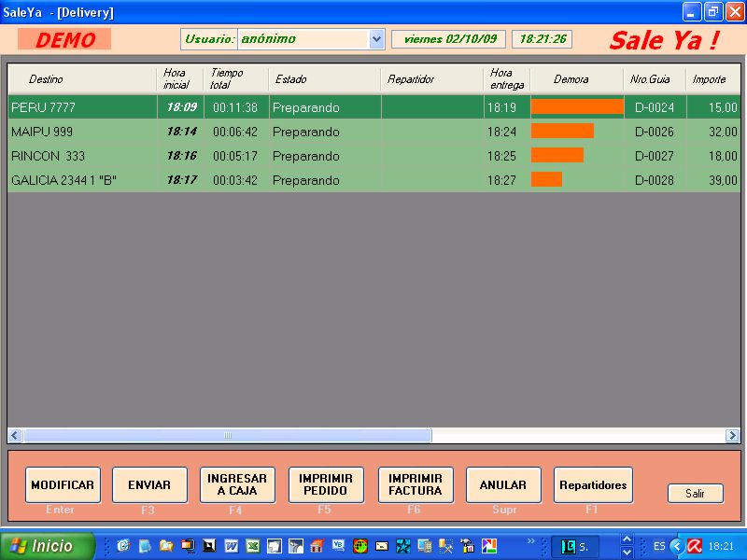The height and width of the screenshot is (560, 747).
Task: Select the PERU 7777 delivery row
Action: click(x=374, y=106)
